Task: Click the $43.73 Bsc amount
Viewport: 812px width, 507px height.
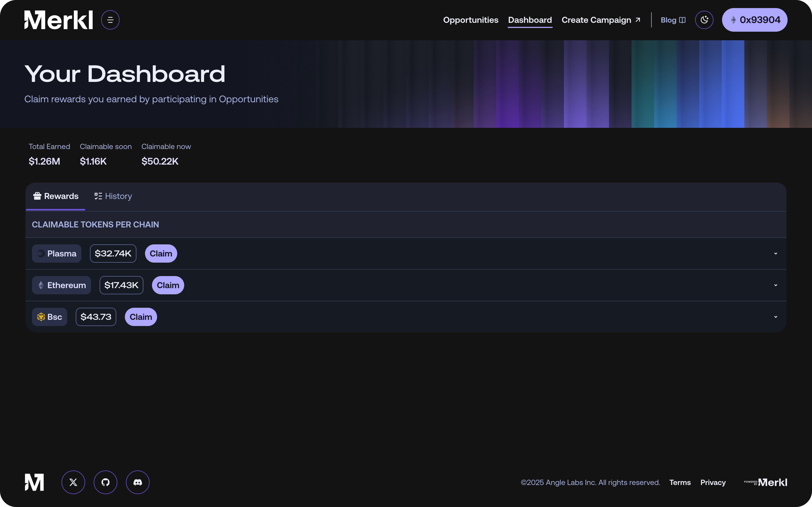Action: coord(96,317)
